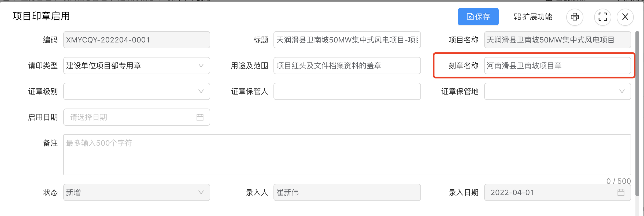The width and height of the screenshot is (644, 216).
Task: Open the 扩展功能 menu
Action: [x=532, y=17]
